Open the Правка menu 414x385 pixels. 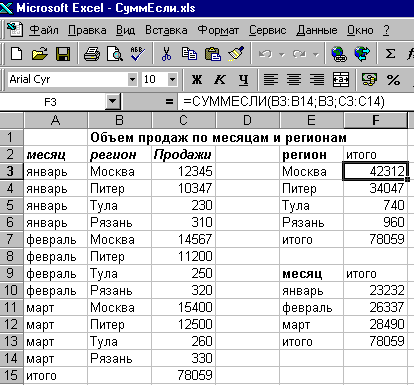pos(87,30)
